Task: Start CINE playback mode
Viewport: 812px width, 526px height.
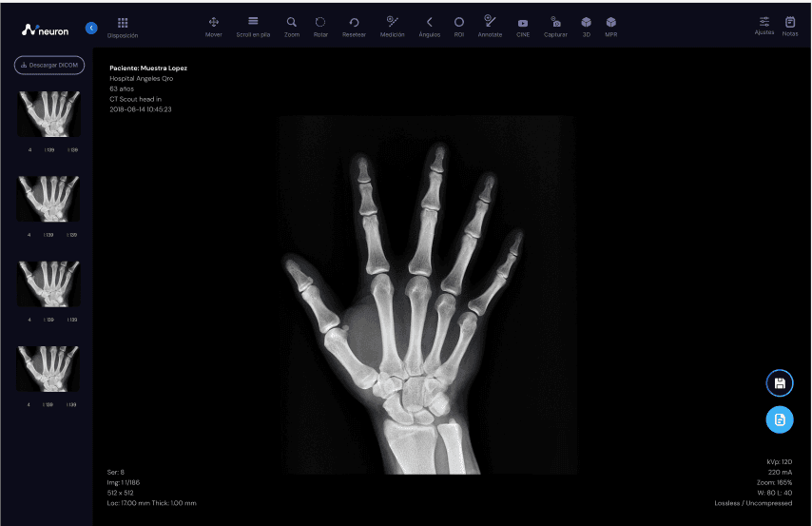Action: (523, 23)
